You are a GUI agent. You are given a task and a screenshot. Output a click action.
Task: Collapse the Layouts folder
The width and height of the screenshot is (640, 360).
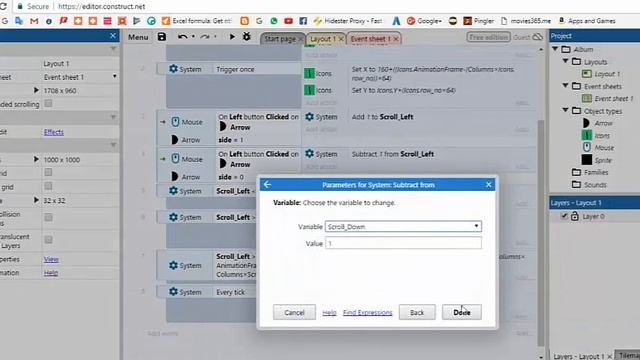(565, 61)
